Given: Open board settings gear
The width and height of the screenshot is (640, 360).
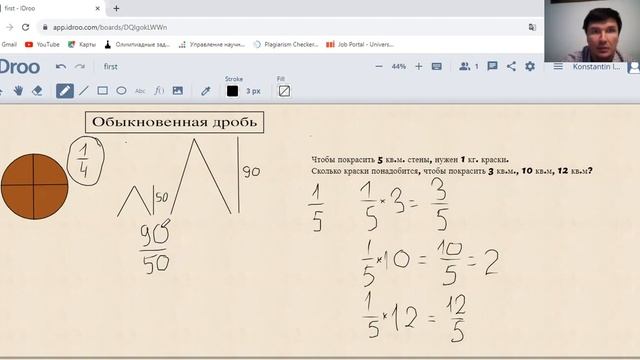Looking at the screenshot, I should 530,66.
